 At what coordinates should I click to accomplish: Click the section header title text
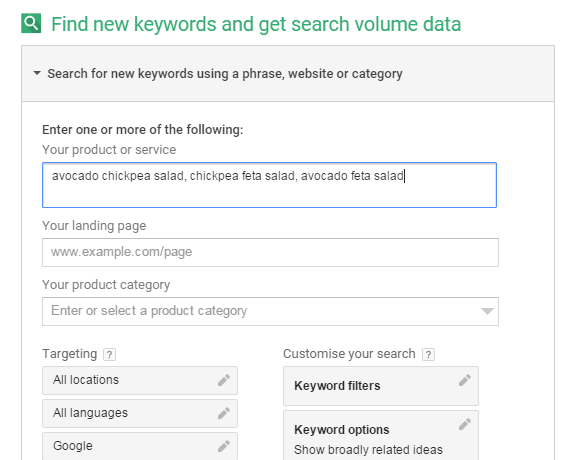225,74
